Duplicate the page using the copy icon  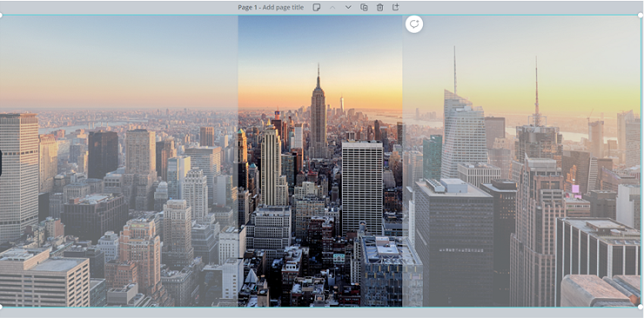point(364,7)
